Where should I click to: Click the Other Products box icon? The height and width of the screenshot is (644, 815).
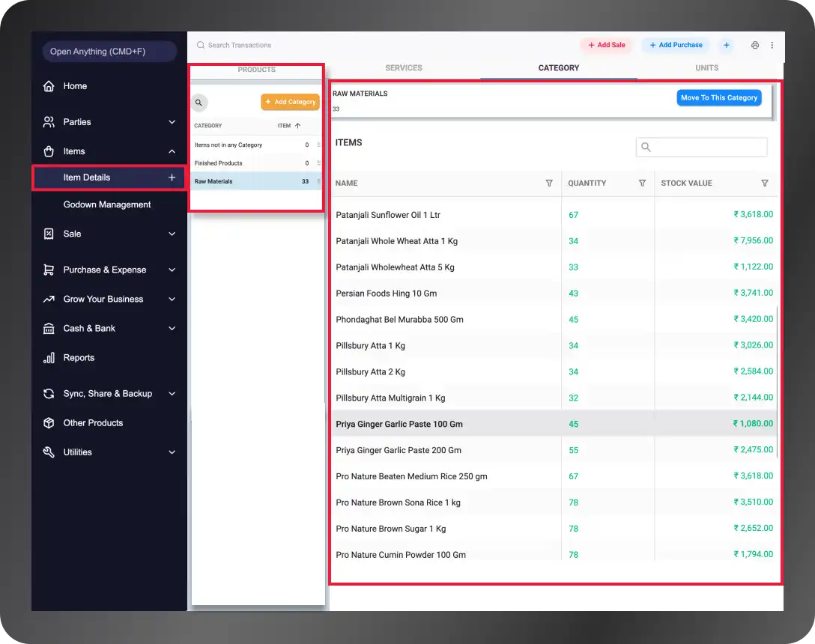[49, 423]
